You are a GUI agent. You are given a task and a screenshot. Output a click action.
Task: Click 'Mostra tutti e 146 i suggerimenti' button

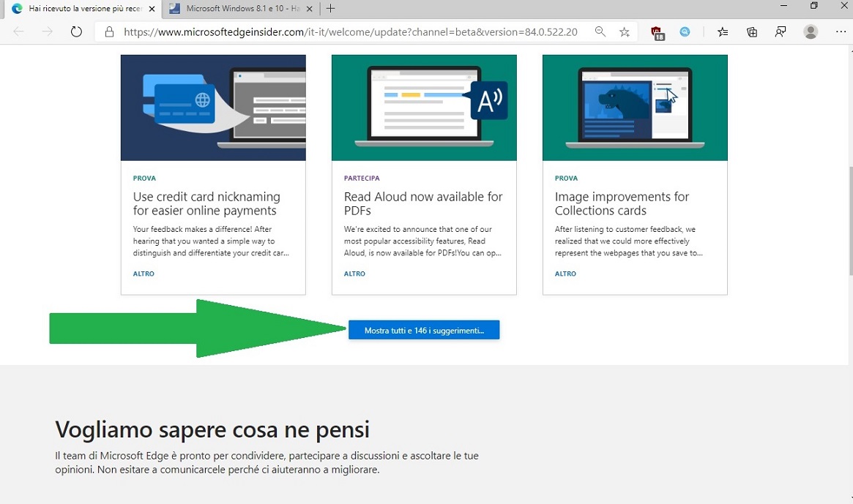pos(424,330)
